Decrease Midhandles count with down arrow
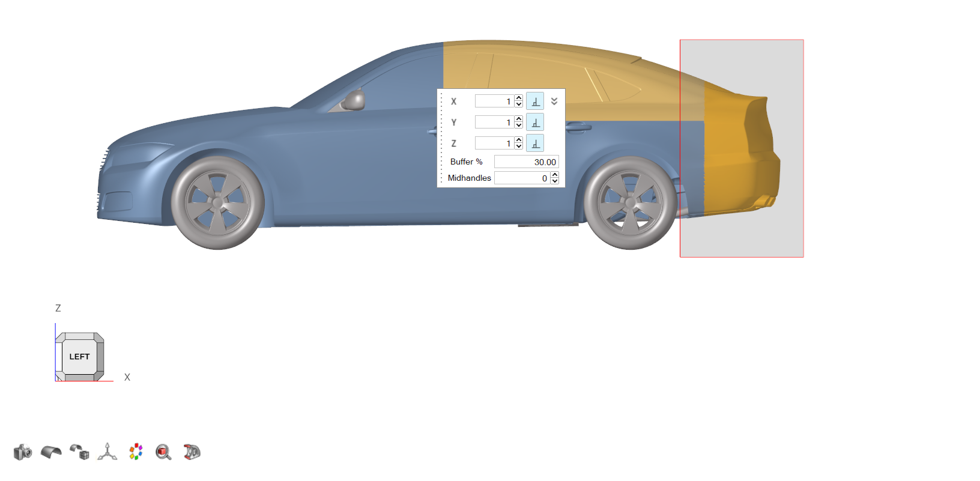Screen dimensions: 980x481 point(555,181)
